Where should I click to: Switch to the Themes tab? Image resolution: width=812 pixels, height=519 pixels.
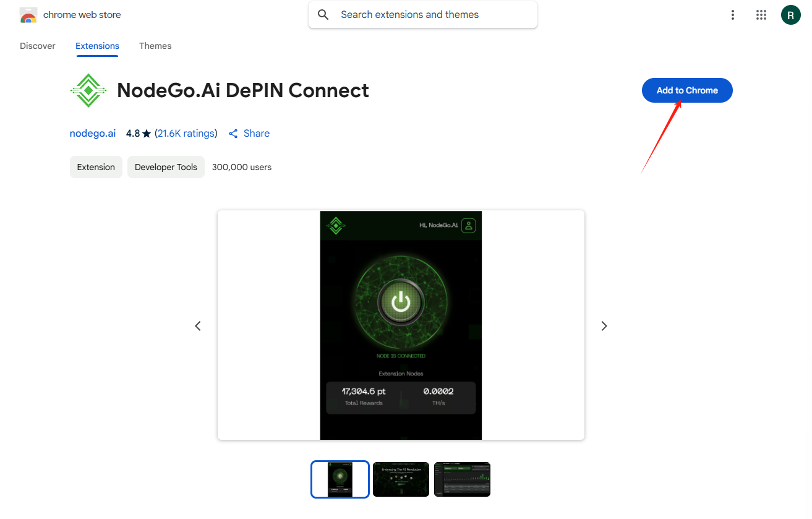tap(155, 46)
